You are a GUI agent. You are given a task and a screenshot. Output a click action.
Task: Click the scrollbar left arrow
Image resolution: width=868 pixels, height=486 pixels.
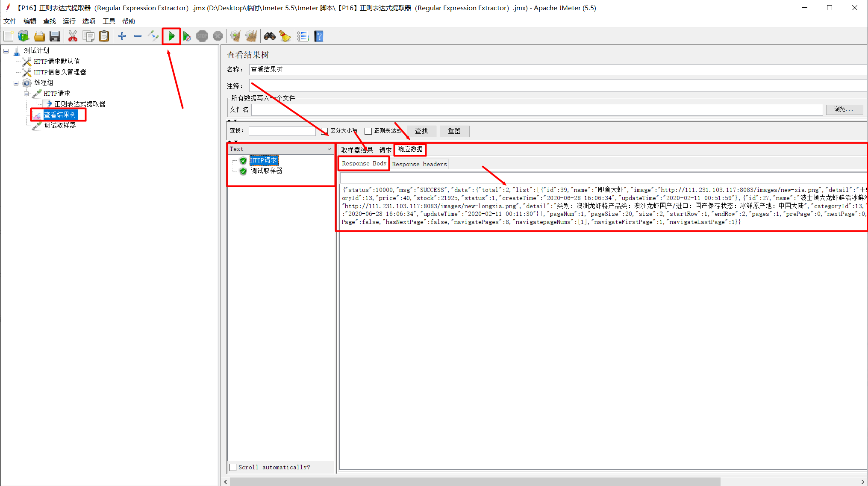(226, 482)
